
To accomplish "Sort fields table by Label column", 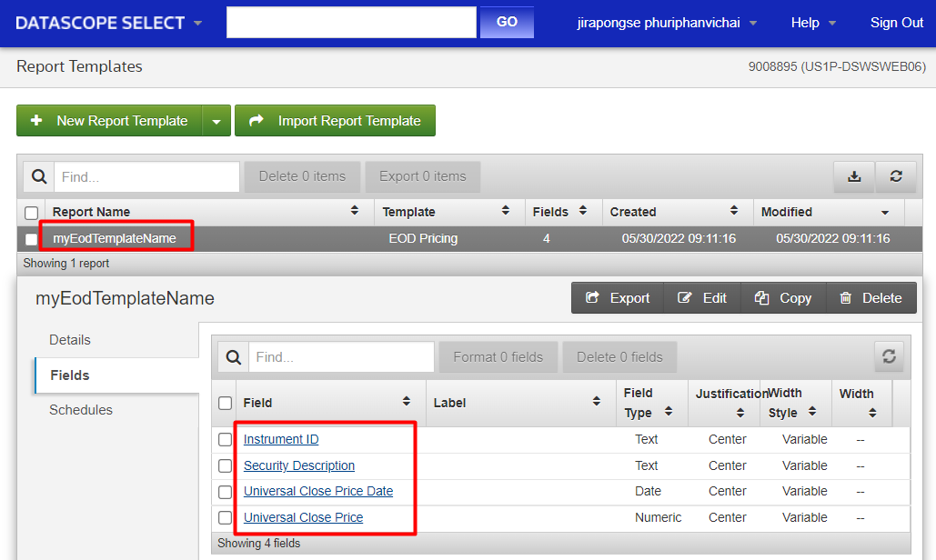I will point(597,401).
